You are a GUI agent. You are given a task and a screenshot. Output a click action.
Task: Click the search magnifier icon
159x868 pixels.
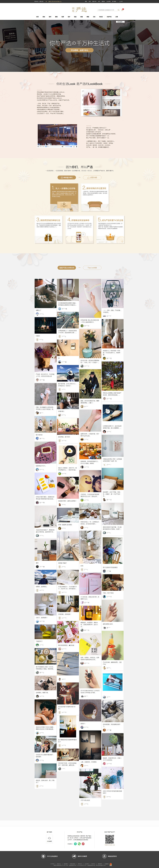pyautogui.click(x=118, y=10)
